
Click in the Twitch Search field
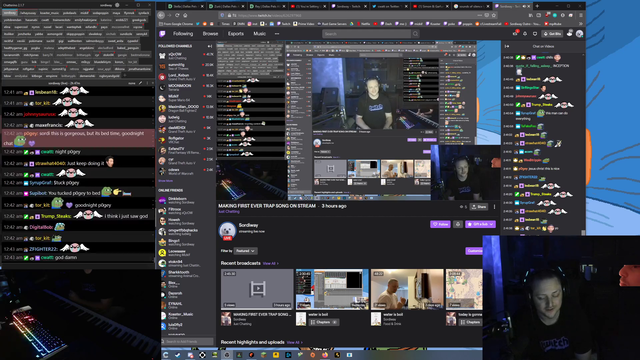(367, 34)
